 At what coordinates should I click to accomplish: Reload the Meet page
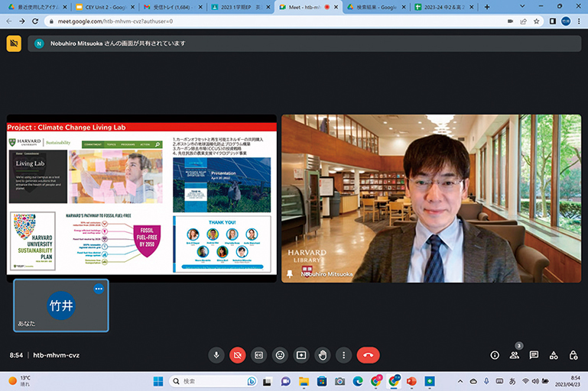(35, 21)
